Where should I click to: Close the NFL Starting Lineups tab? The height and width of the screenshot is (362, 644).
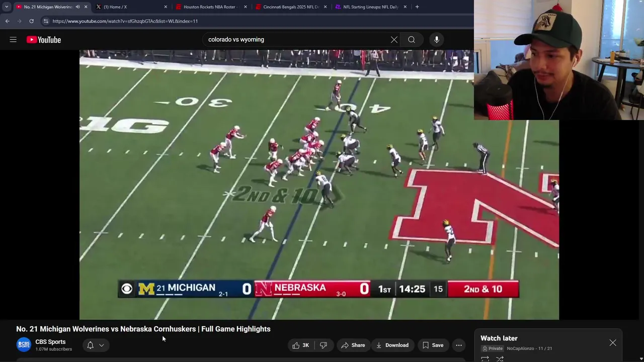pos(405,7)
